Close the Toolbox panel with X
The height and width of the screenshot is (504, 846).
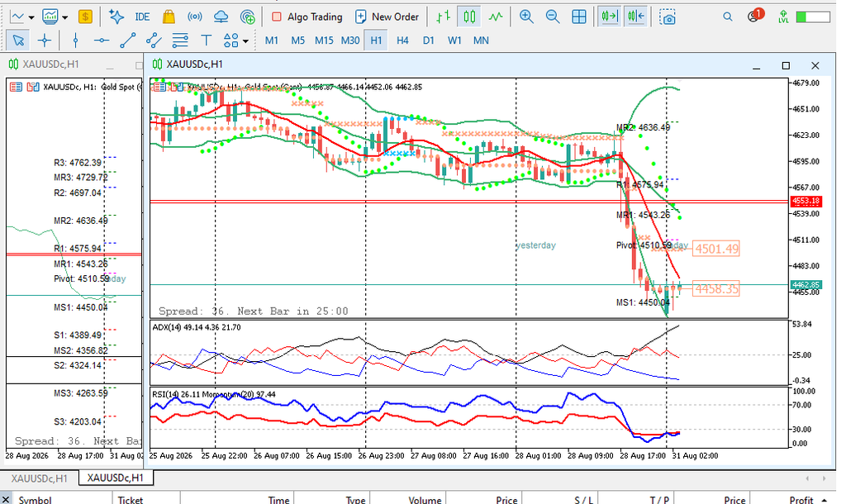(6, 499)
